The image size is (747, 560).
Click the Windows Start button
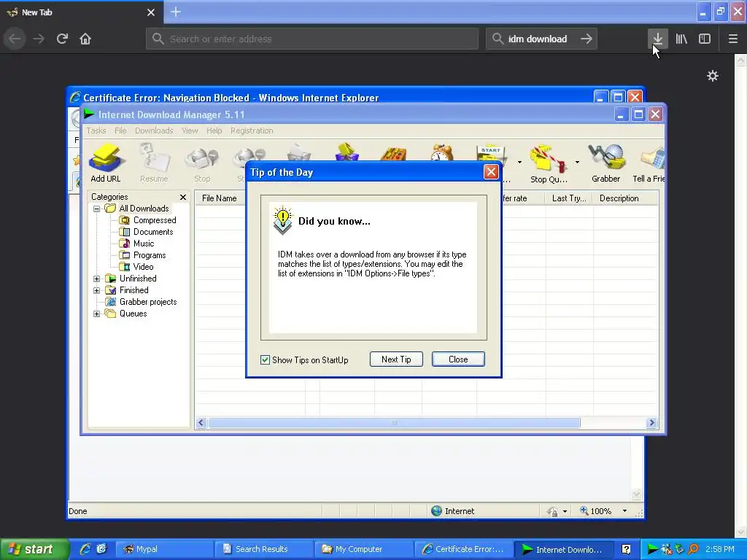pos(34,549)
